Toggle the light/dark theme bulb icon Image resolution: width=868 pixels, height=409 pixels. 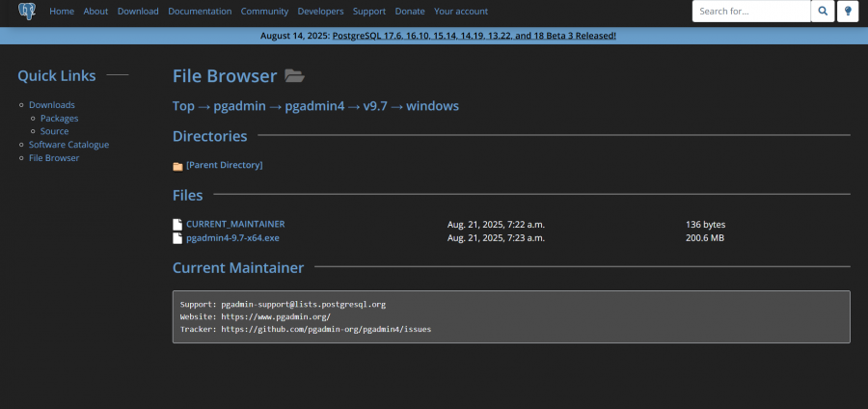point(848,11)
